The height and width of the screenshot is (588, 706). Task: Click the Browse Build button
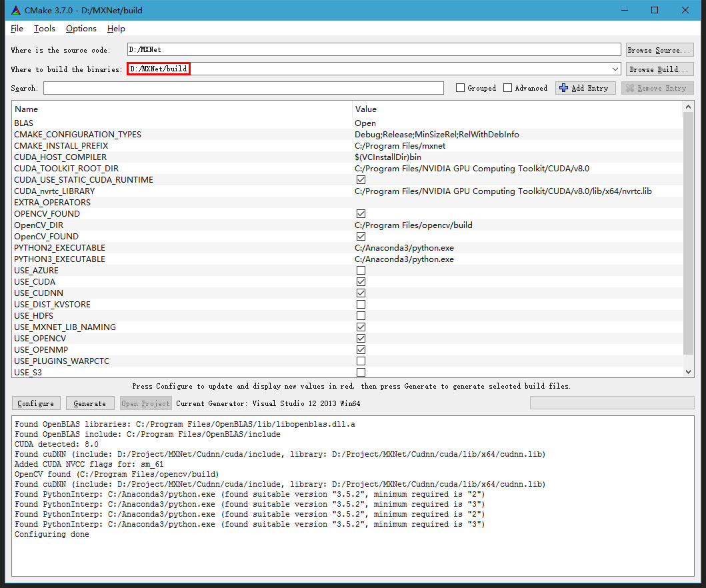pos(659,69)
